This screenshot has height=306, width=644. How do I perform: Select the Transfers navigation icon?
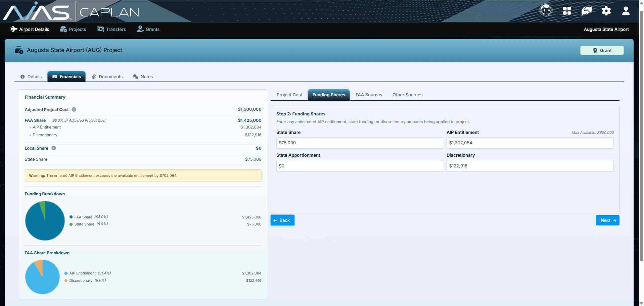(x=111, y=29)
